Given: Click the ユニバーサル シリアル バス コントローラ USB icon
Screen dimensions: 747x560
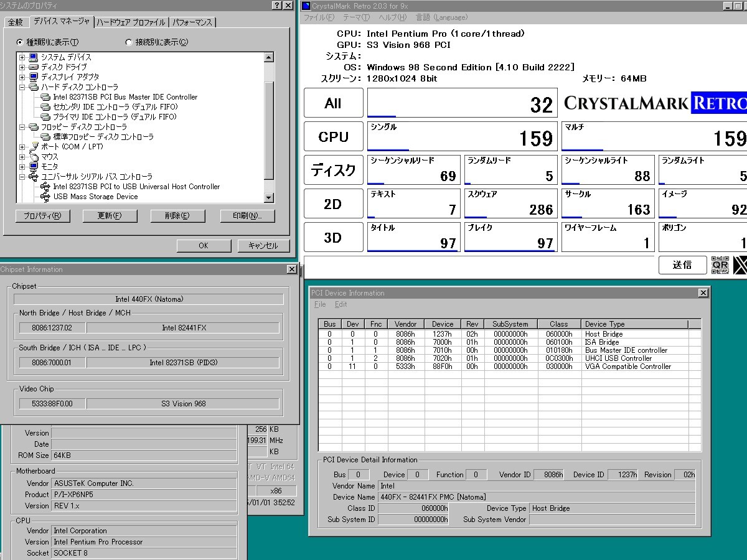Looking at the screenshot, I should [x=34, y=177].
